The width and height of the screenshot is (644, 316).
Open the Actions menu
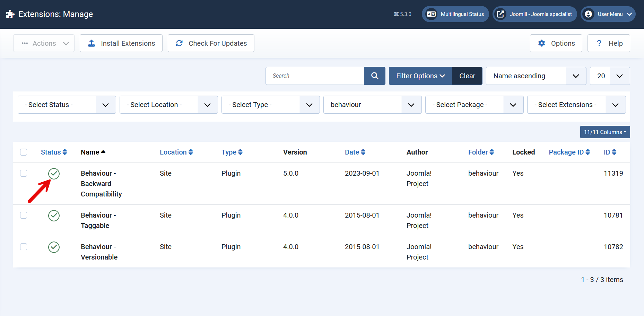[x=44, y=43]
